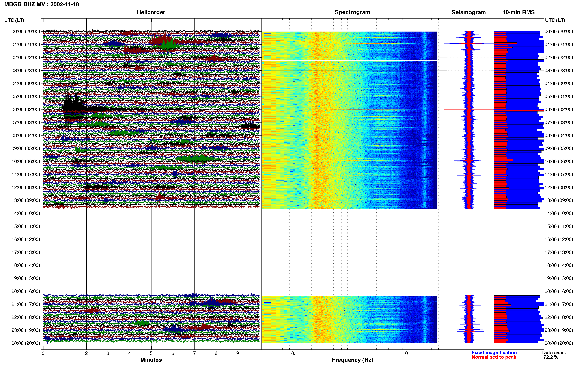Screen dimensions: 588x368
Task: Click the right '06:00 (02:00)' time label
Action: tap(559, 109)
